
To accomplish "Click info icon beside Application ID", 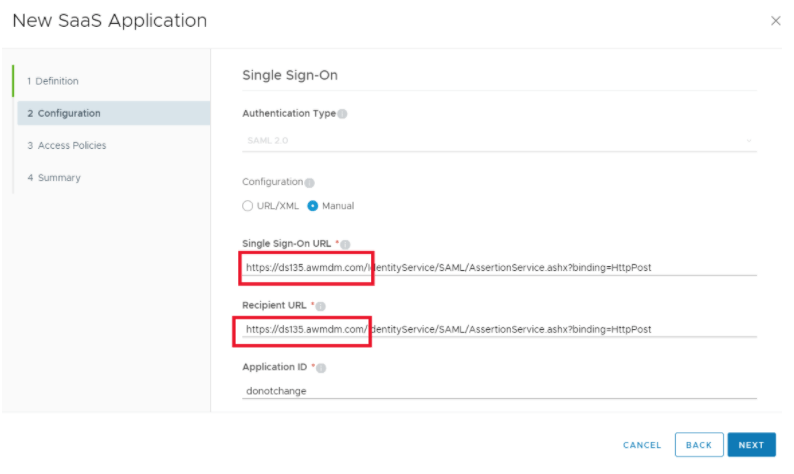I will [x=322, y=368].
